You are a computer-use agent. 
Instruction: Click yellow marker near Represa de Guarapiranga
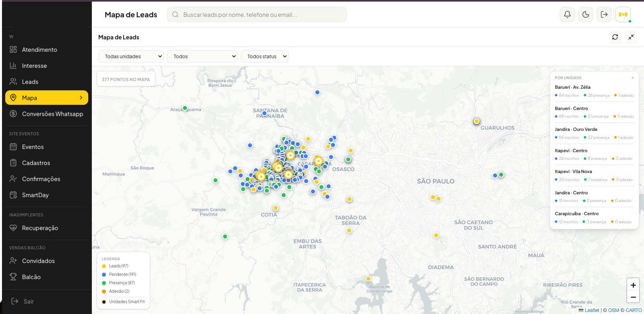(368, 279)
